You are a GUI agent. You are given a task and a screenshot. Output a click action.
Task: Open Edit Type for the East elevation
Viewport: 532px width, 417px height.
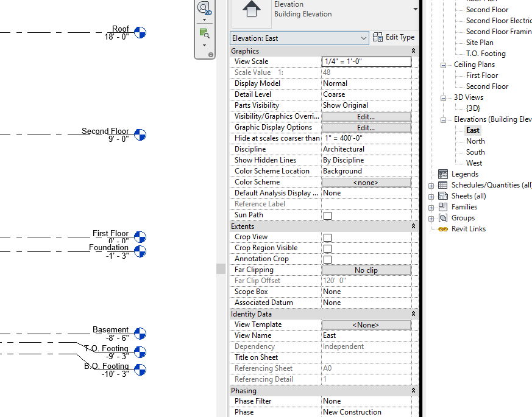coord(394,37)
